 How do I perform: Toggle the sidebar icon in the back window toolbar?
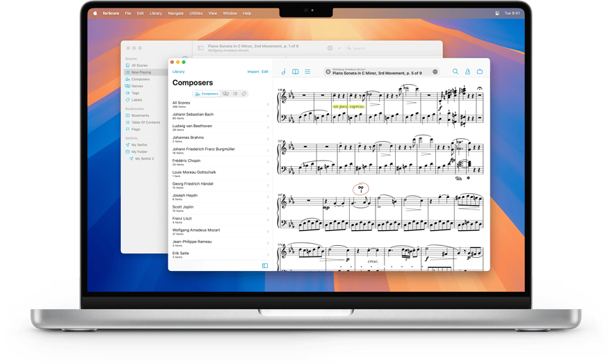200,49
